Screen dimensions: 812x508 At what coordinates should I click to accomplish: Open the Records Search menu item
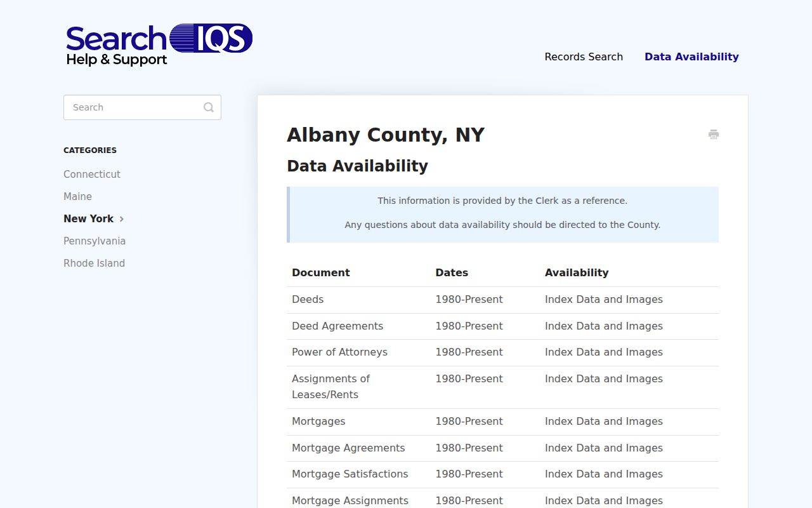pyautogui.click(x=584, y=57)
